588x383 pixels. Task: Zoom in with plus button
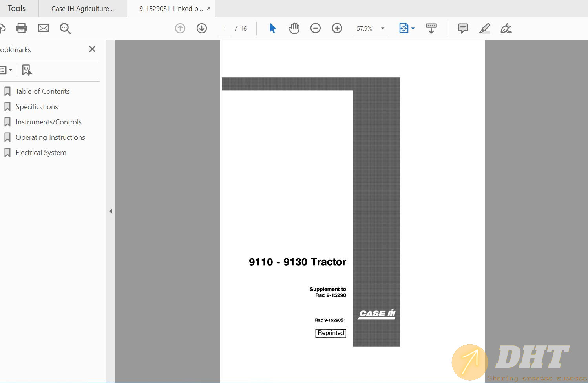pyautogui.click(x=337, y=28)
